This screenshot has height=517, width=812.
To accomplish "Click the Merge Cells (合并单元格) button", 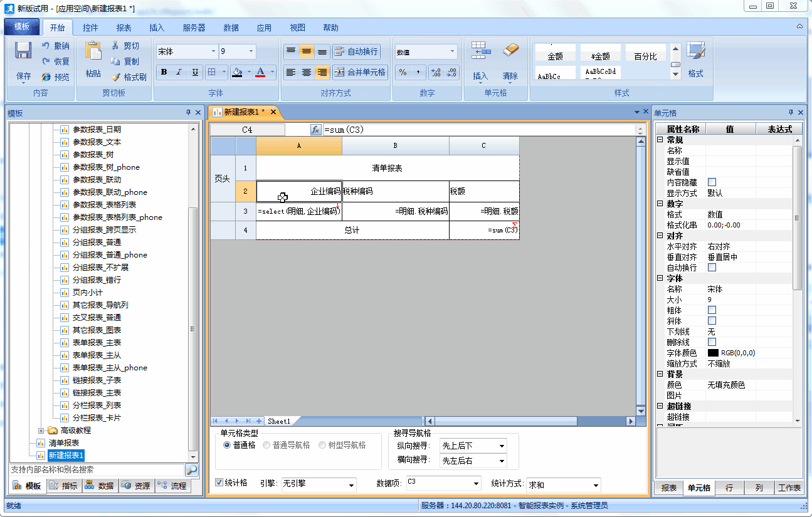I will coord(360,72).
